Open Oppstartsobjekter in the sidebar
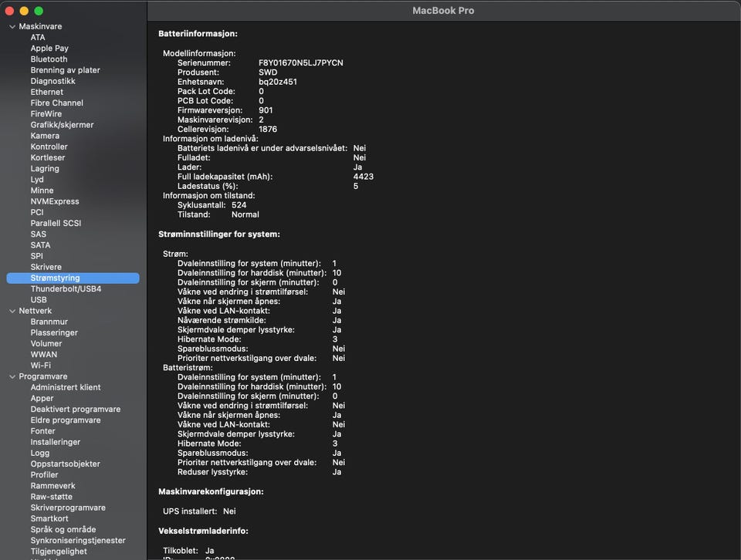741x560 pixels. coord(65,464)
